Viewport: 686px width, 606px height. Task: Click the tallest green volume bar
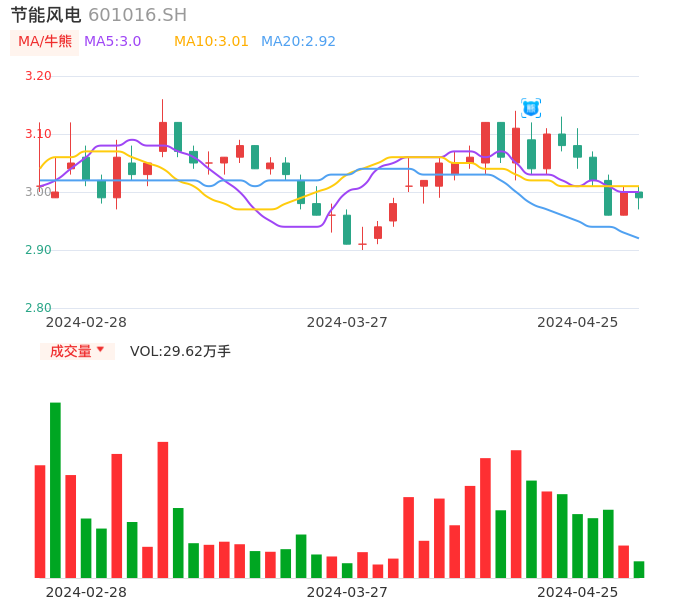[56, 490]
